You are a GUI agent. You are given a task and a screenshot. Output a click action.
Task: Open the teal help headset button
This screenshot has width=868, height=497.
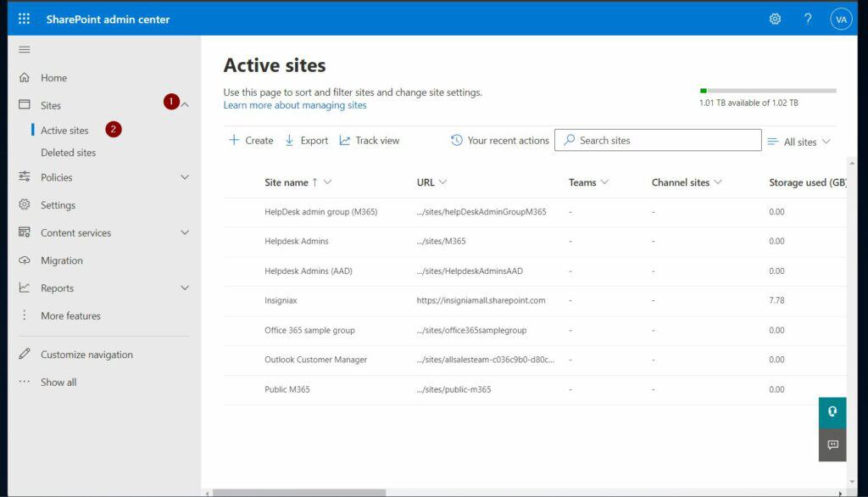pos(832,411)
